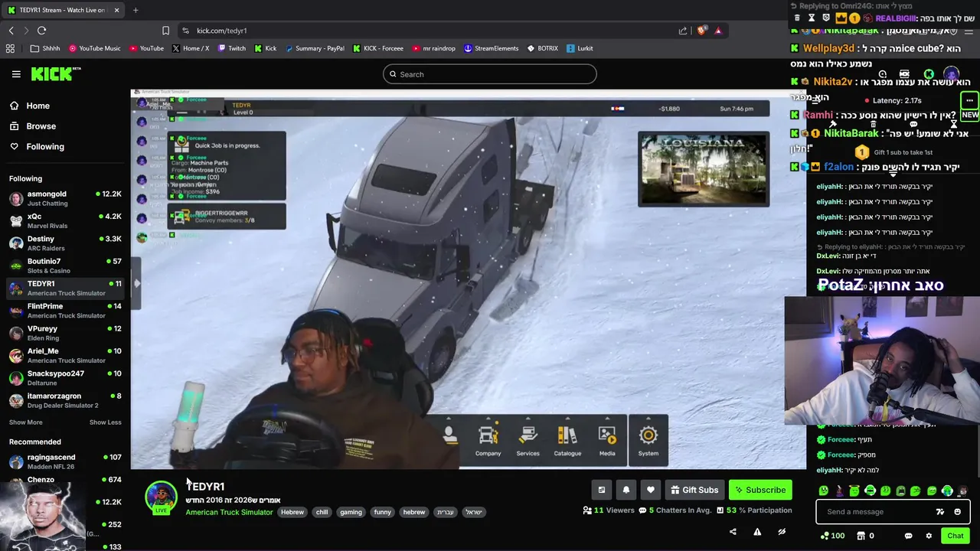The height and width of the screenshot is (551, 980).
Task: Open chat settings gear icon
Action: tap(929, 536)
